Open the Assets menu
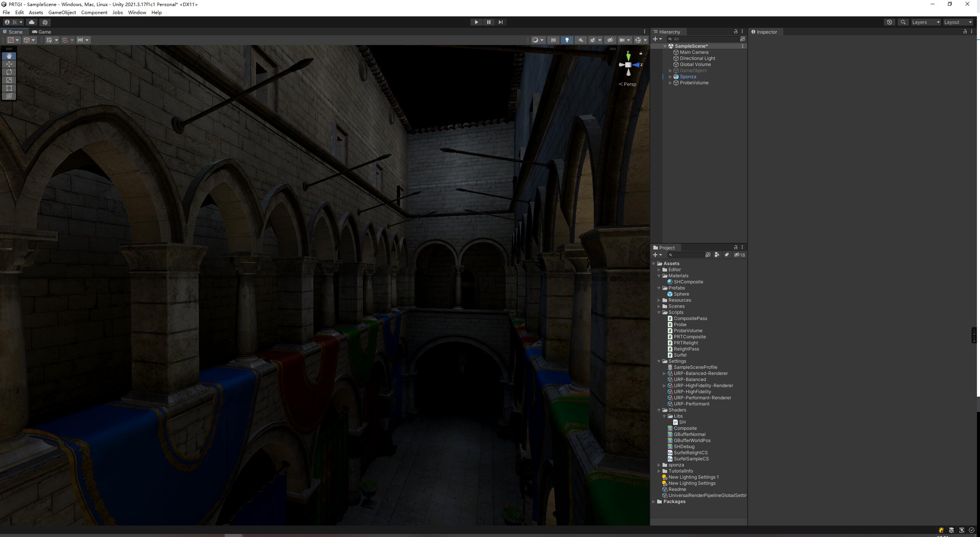 pyautogui.click(x=36, y=12)
